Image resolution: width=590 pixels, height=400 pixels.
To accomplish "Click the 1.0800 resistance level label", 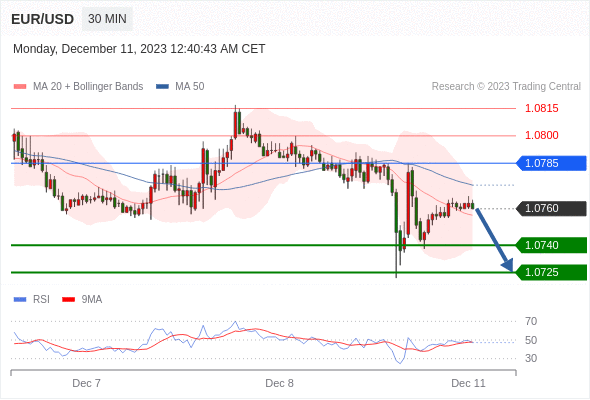I will (541, 135).
